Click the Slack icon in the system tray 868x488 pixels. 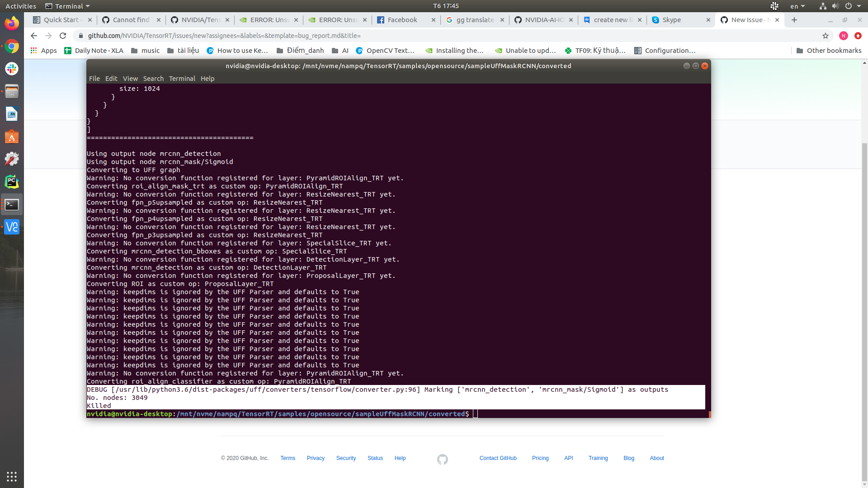tap(774, 6)
